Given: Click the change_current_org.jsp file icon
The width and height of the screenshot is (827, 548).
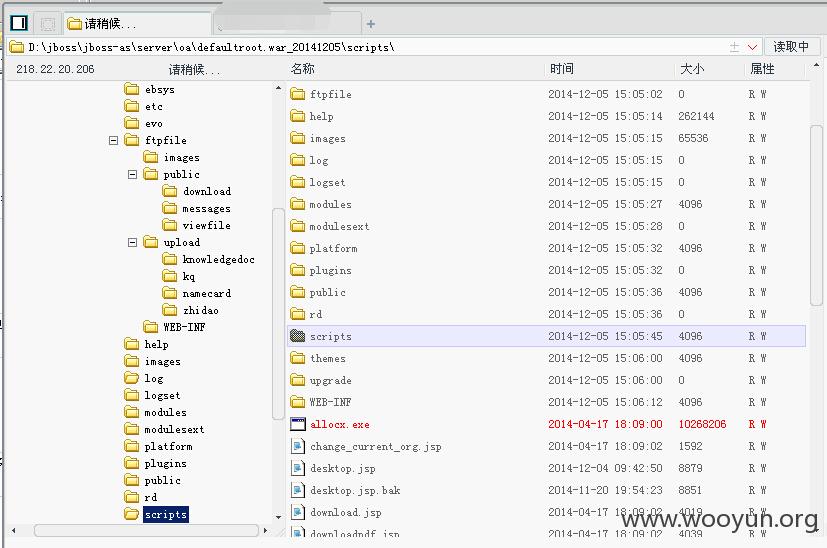Looking at the screenshot, I should click(298, 446).
